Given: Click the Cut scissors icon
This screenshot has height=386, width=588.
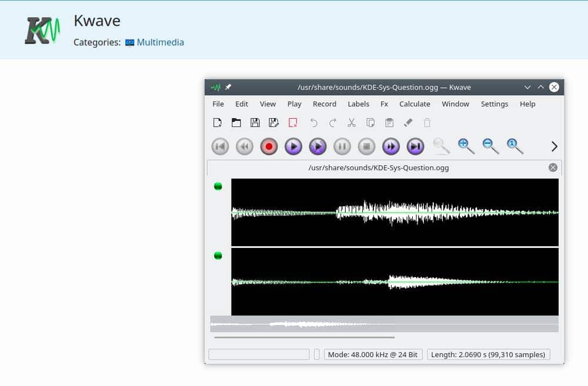Looking at the screenshot, I should point(352,123).
